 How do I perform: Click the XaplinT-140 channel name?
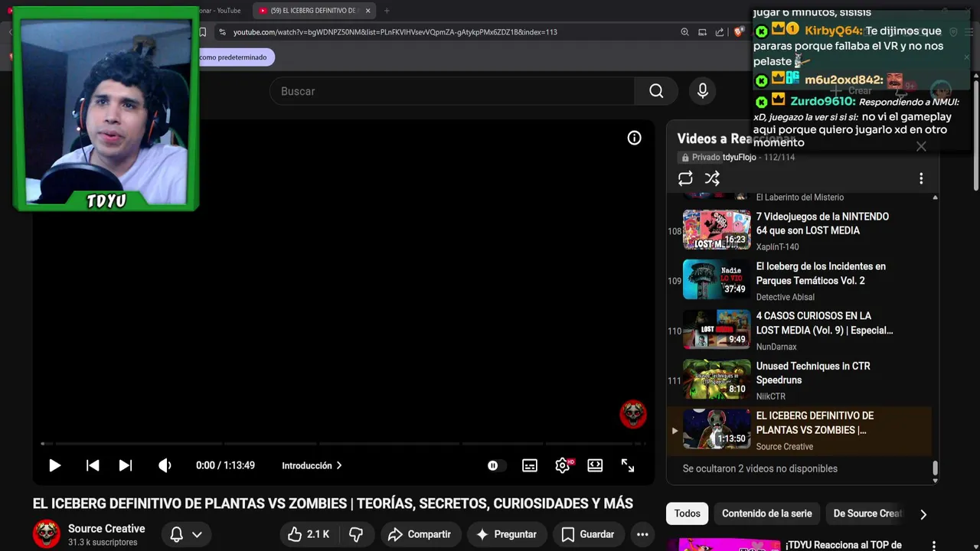pos(777,247)
